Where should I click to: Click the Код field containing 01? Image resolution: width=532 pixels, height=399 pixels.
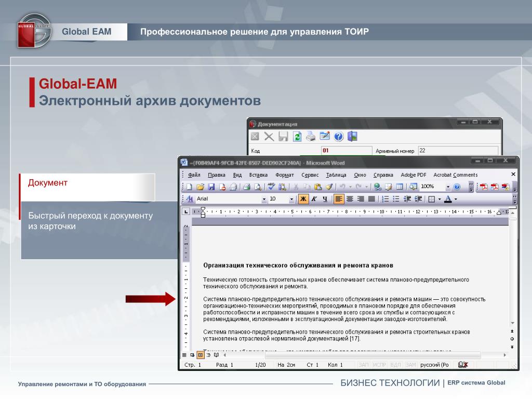click(x=347, y=151)
